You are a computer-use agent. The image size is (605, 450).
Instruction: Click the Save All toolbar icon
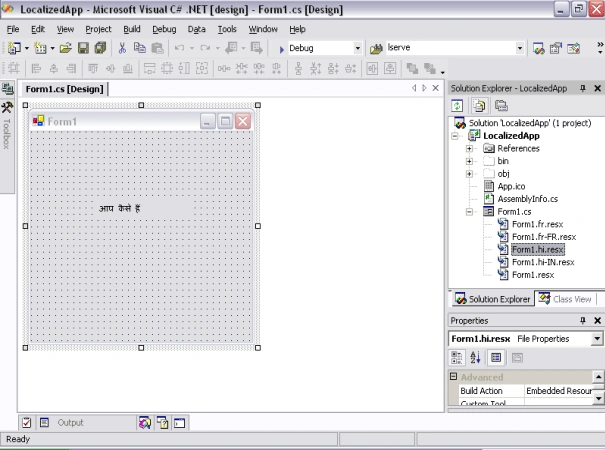[100, 48]
